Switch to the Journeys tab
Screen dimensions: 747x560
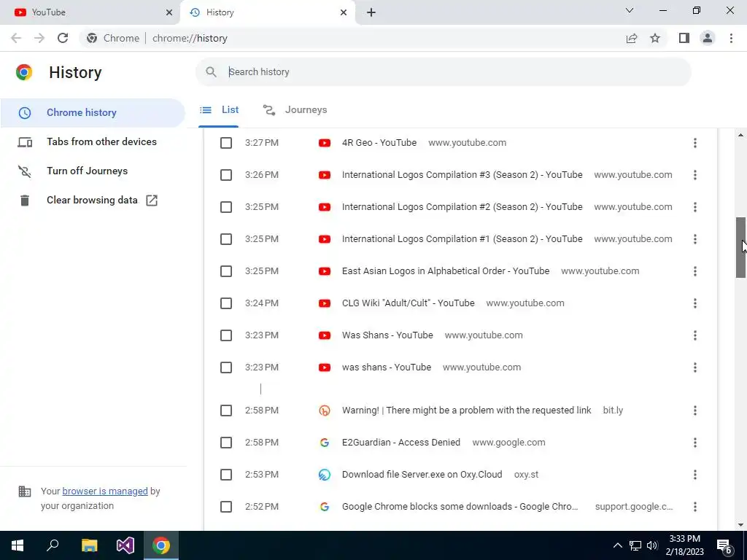coord(295,110)
